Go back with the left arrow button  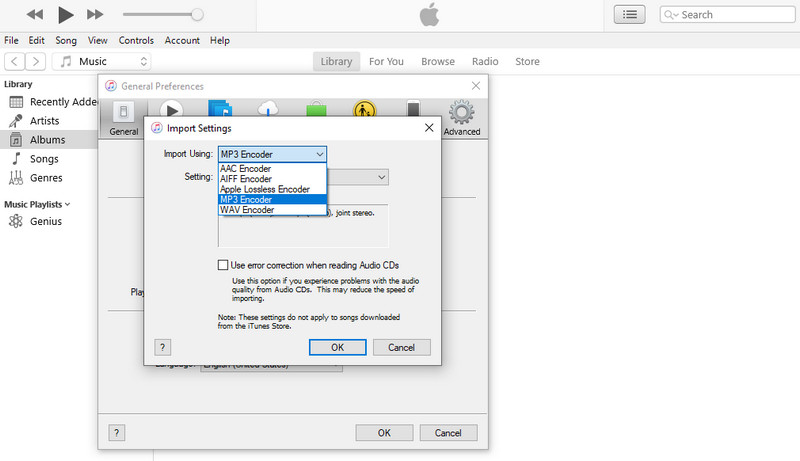(x=15, y=62)
